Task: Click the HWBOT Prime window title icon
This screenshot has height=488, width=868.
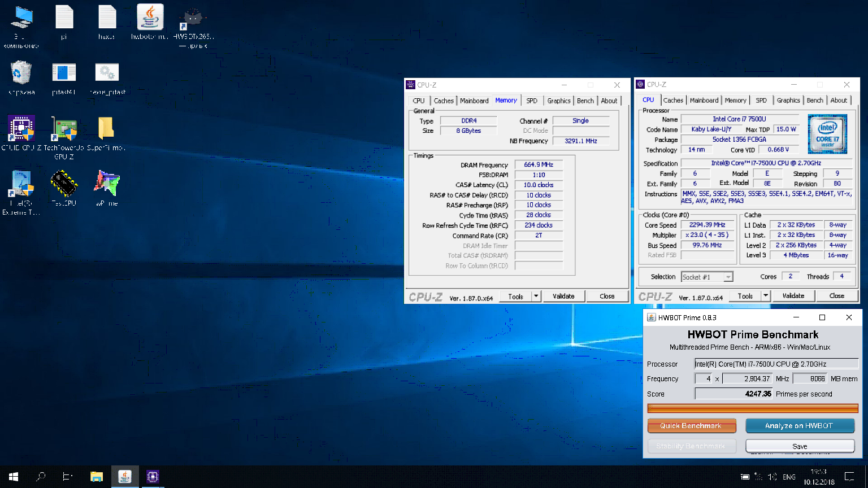Action: 651,317
